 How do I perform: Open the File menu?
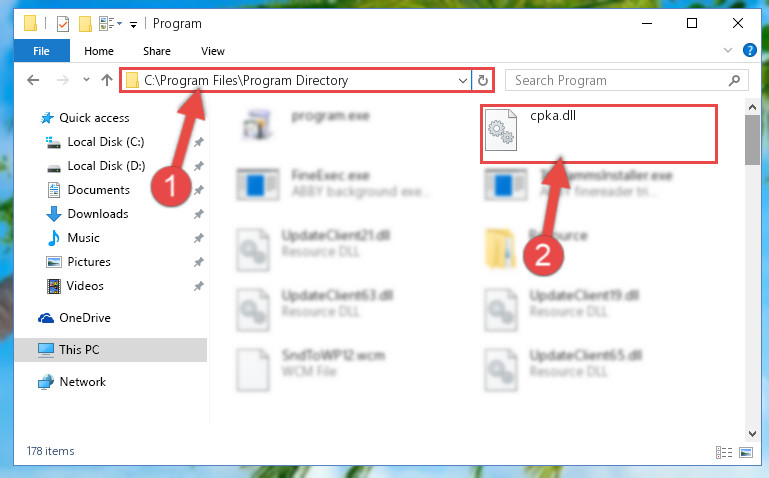click(42, 51)
